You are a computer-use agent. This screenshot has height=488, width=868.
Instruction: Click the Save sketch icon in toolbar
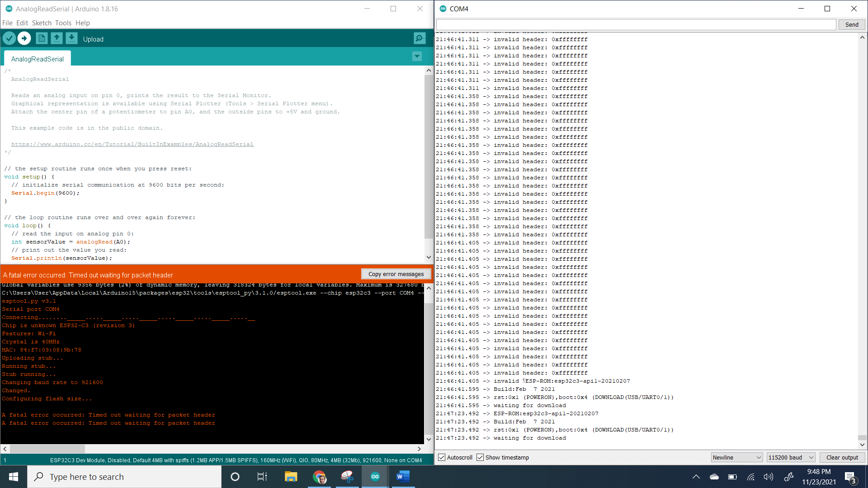point(71,38)
